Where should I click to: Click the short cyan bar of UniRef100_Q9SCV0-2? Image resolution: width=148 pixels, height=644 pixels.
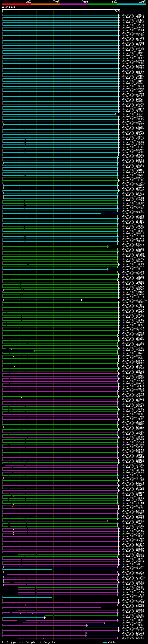(x=43, y=300)
